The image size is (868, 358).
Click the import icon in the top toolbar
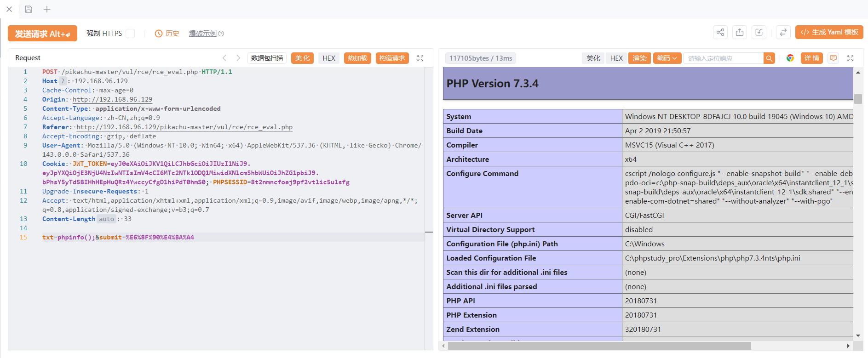(759, 32)
